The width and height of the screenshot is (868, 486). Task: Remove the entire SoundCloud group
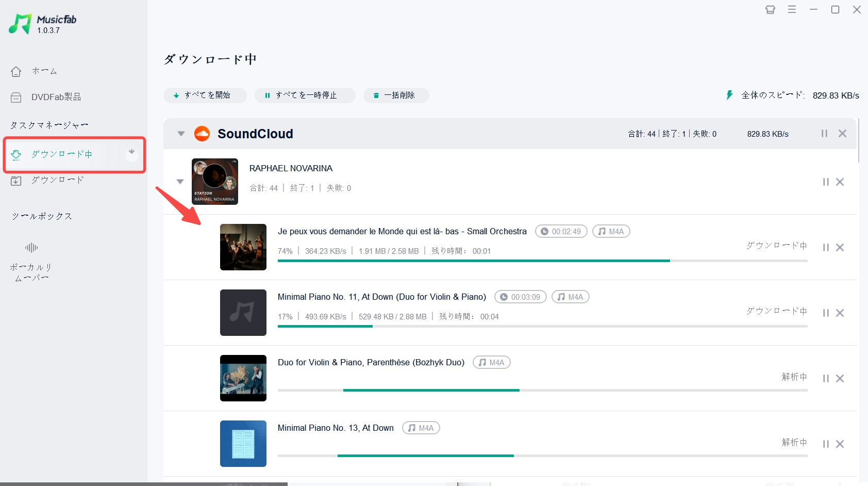click(x=842, y=134)
